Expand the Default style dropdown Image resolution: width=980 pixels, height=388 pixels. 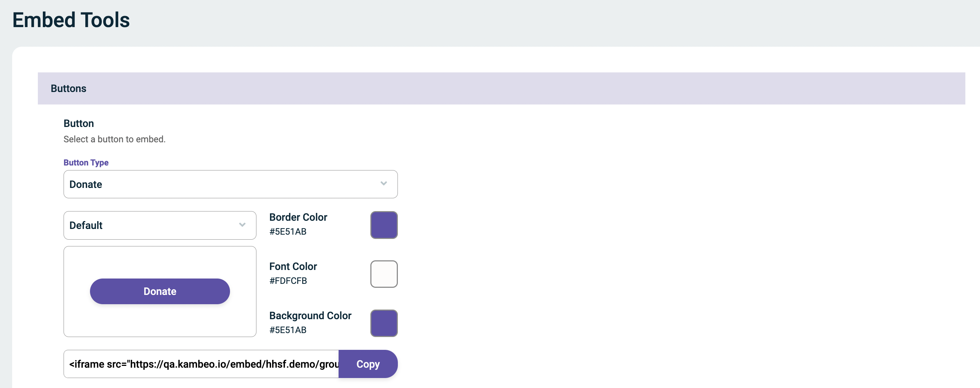point(160,225)
